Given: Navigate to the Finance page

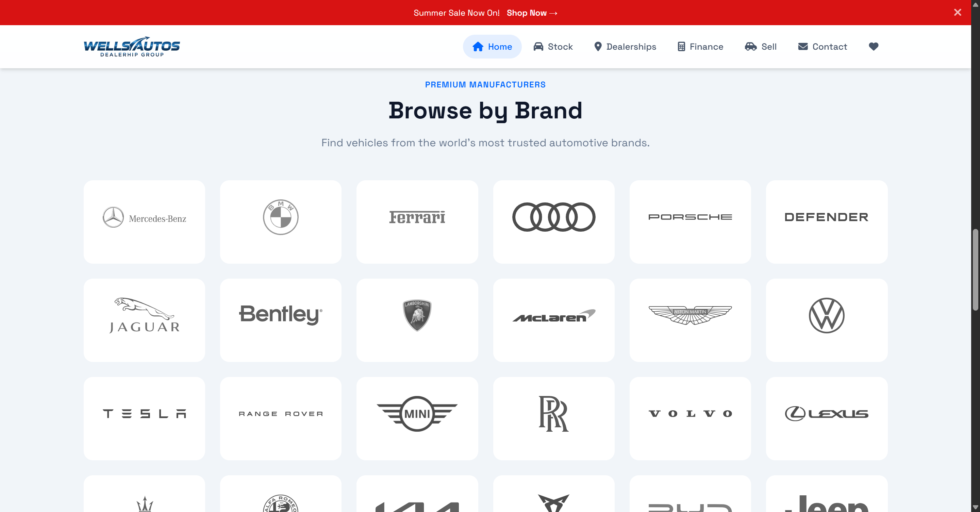Looking at the screenshot, I should 700,46.
